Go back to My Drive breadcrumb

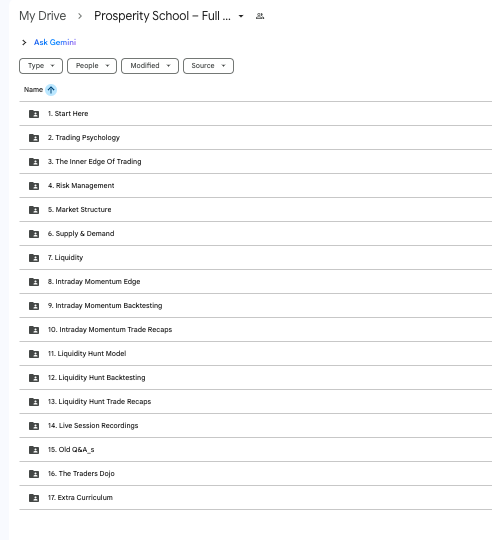tap(43, 16)
